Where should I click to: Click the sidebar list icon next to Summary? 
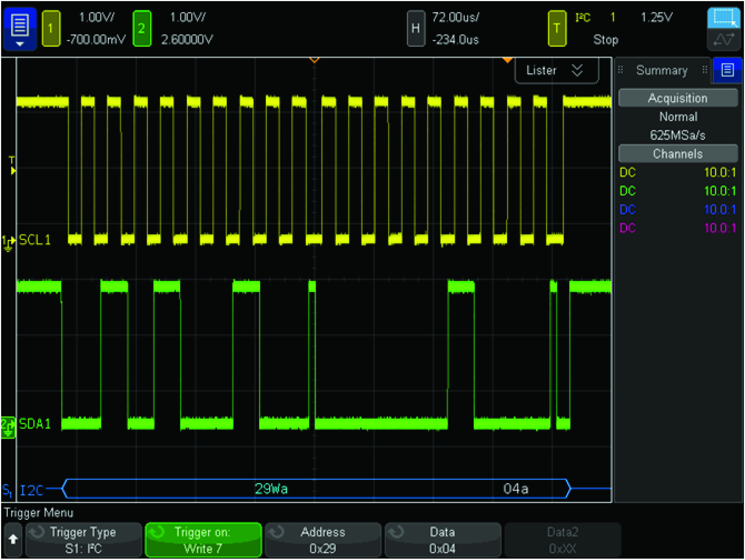727,70
